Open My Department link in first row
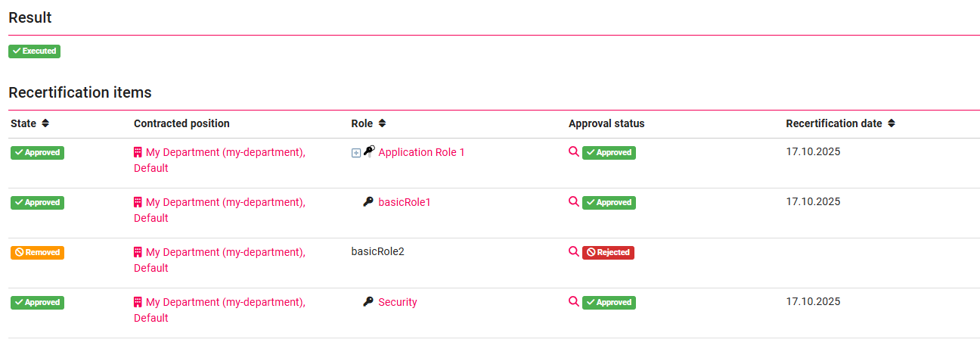 (x=225, y=152)
